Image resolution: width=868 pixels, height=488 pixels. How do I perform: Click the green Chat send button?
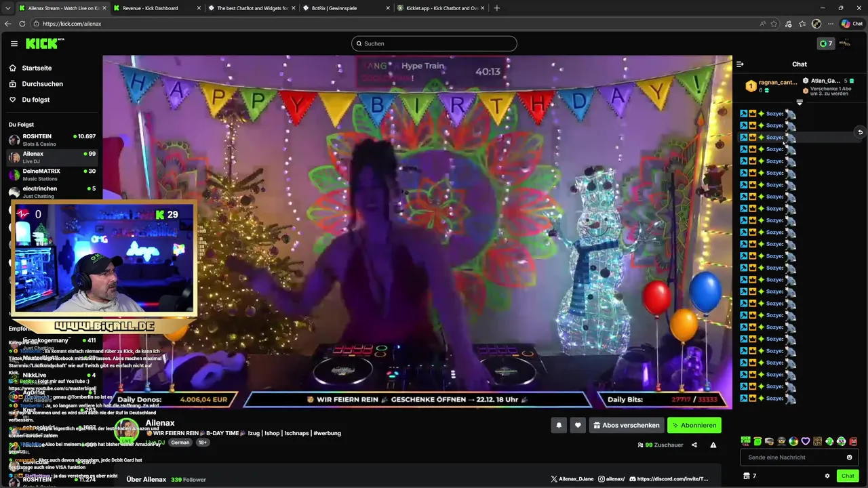click(848, 476)
